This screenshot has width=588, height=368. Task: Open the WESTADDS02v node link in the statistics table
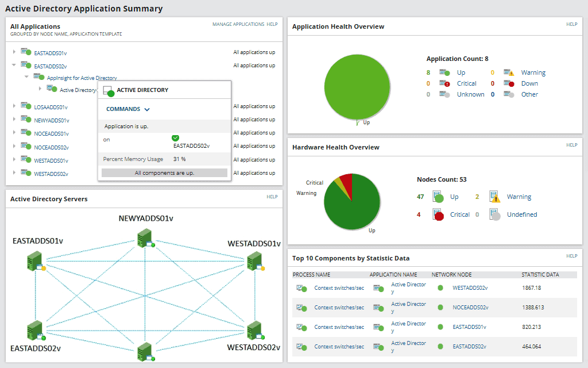click(469, 287)
